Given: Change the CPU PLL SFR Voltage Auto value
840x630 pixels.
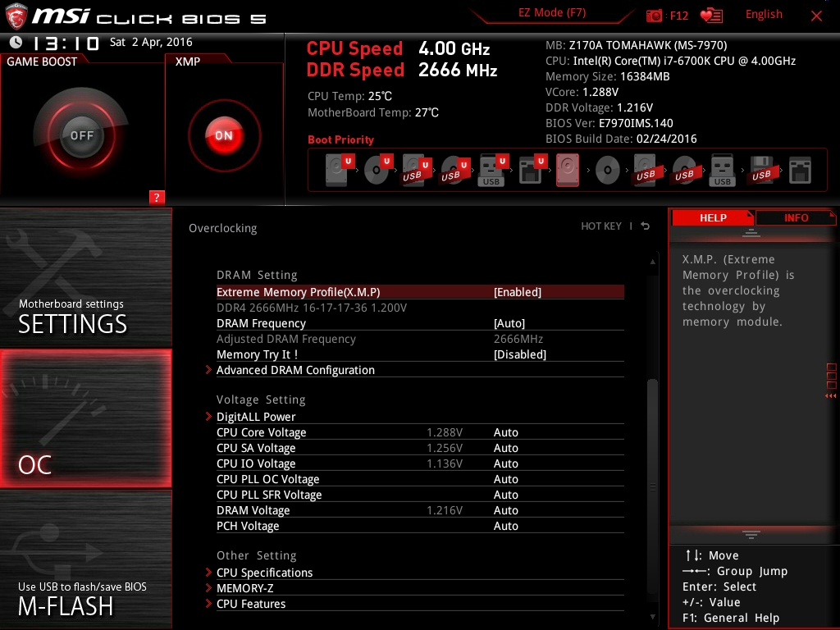Looking at the screenshot, I should click(x=505, y=495).
